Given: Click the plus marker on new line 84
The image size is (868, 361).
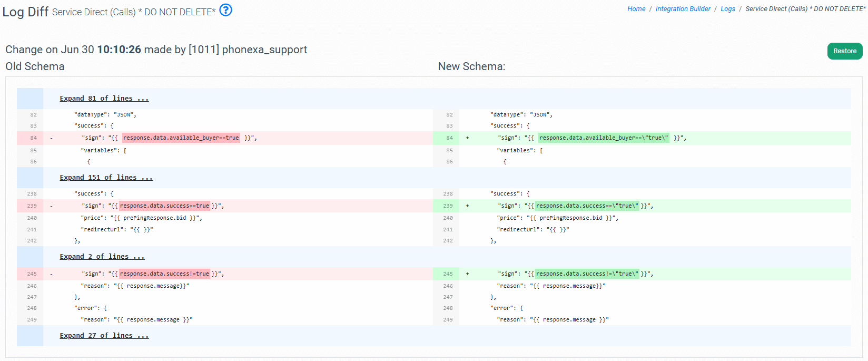Looking at the screenshot, I should tap(467, 138).
